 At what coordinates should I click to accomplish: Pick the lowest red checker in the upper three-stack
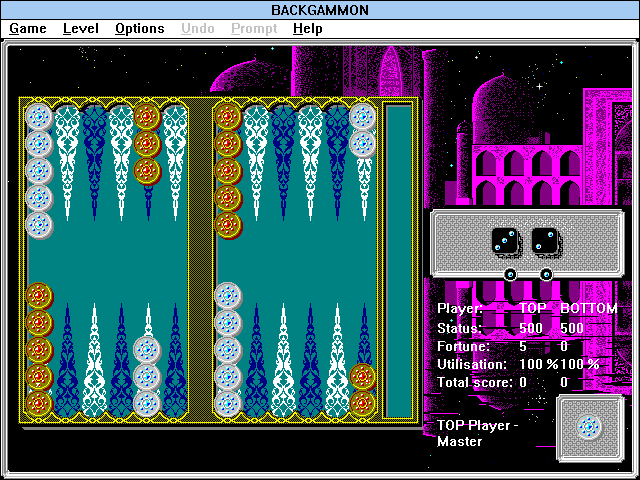click(x=147, y=171)
